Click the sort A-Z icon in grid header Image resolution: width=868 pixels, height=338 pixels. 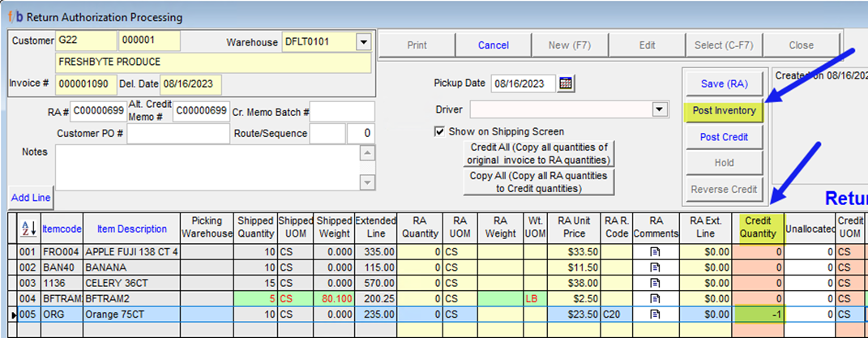(25, 229)
